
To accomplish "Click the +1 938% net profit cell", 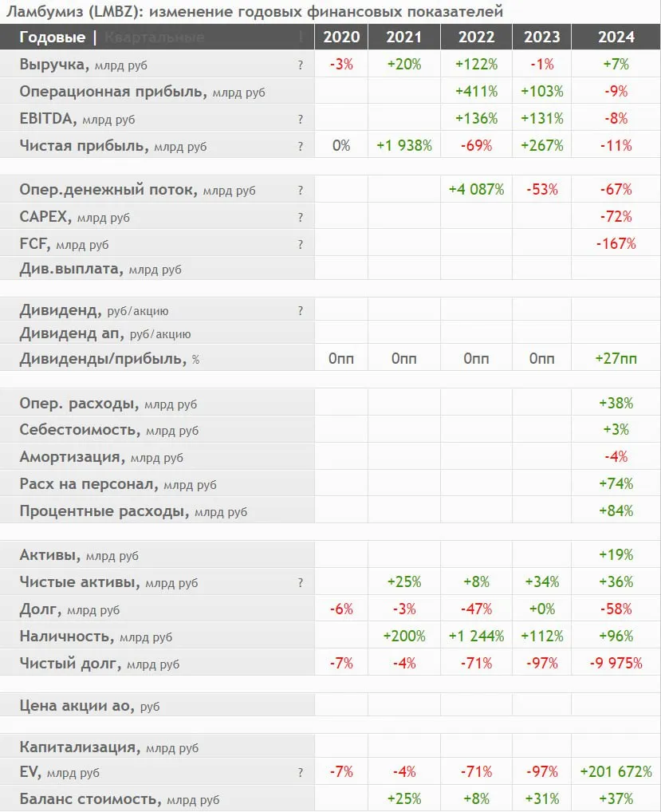I will [x=404, y=146].
